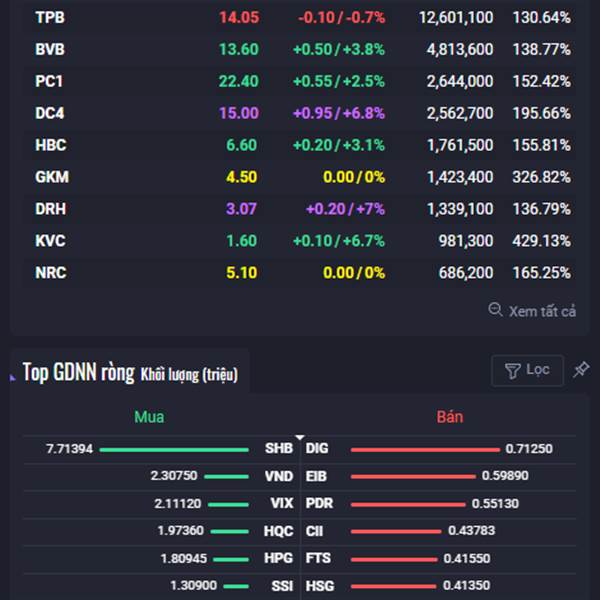
Task: Click the green SHB buy volume bar
Action: (174, 450)
